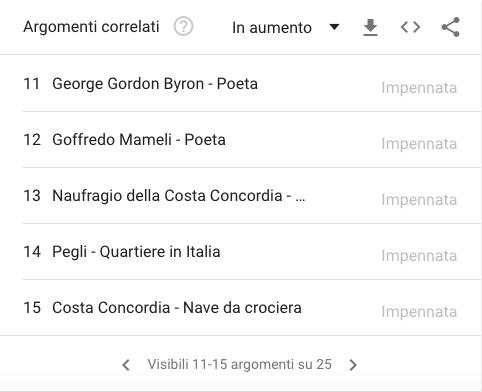Open Goffredo Mameli - Poeta topic
This screenshot has height=392, width=482.
139,139
